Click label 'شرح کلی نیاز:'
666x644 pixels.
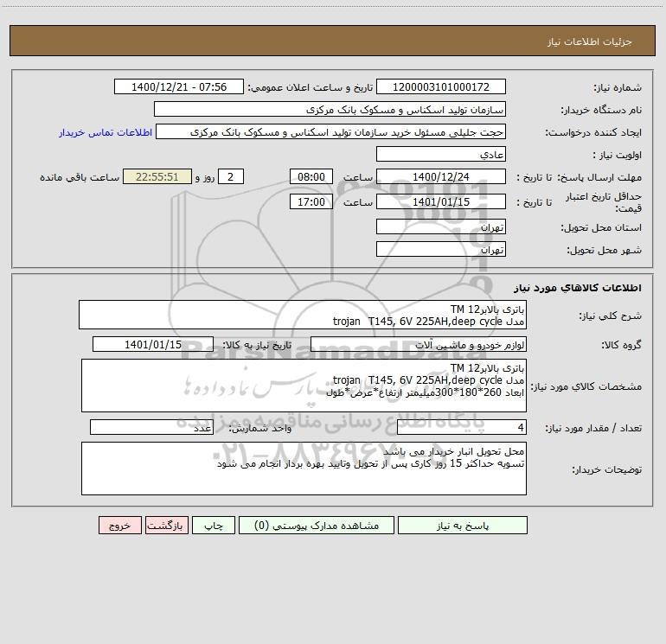611,316
